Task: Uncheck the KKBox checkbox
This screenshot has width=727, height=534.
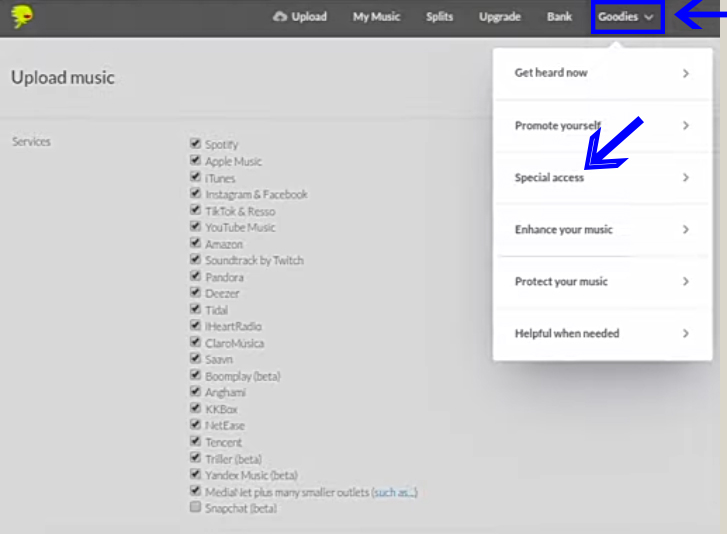Action: [195, 408]
